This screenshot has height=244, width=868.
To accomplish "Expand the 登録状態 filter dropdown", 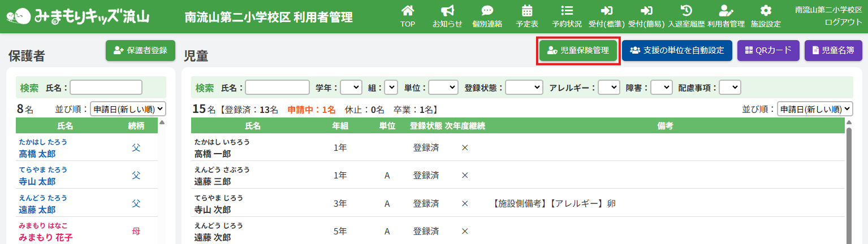I will 524,88.
